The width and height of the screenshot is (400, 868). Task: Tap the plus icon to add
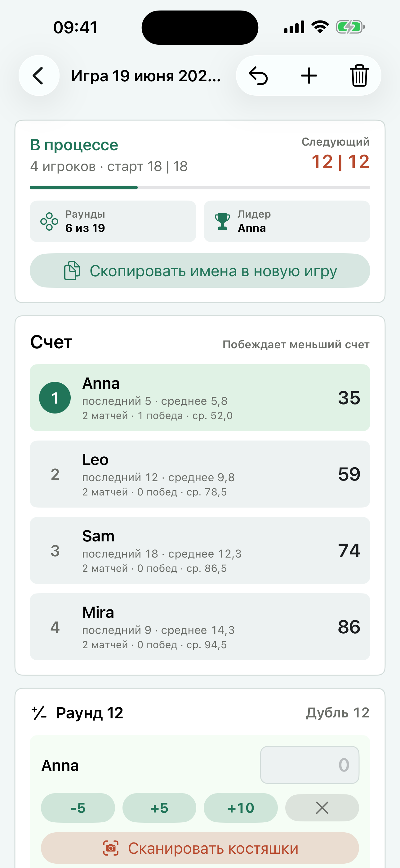pyautogui.click(x=309, y=75)
